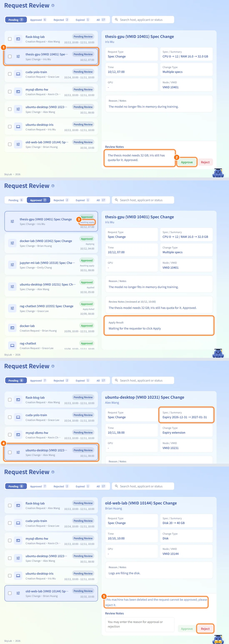Screen dimensions: 229x644
Task: Click the sliders icon on the Applied ubuntu-desktop (VMID 10231) row
Action: (12, 287)
